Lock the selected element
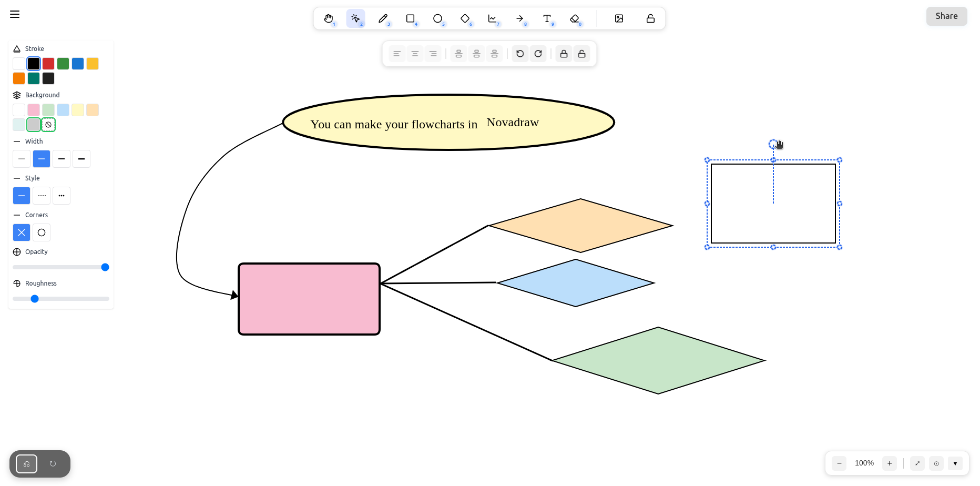 (x=564, y=54)
